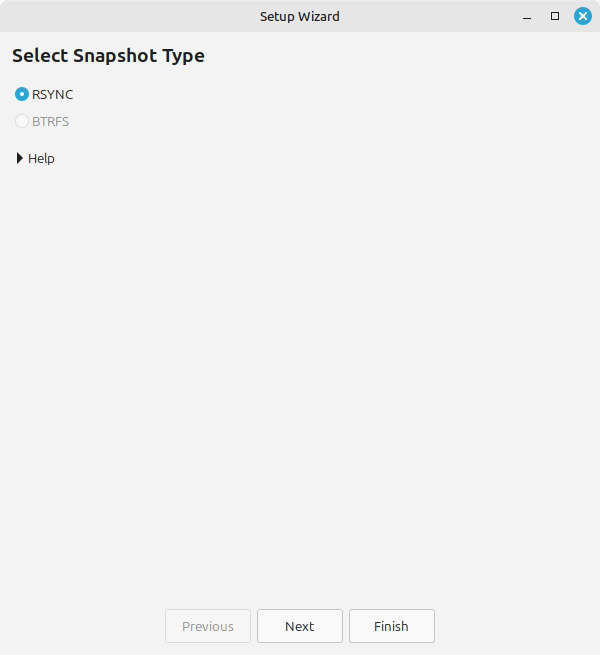Image resolution: width=600 pixels, height=655 pixels.
Task: Expand the Help disclosure triangle
Action: click(20, 158)
